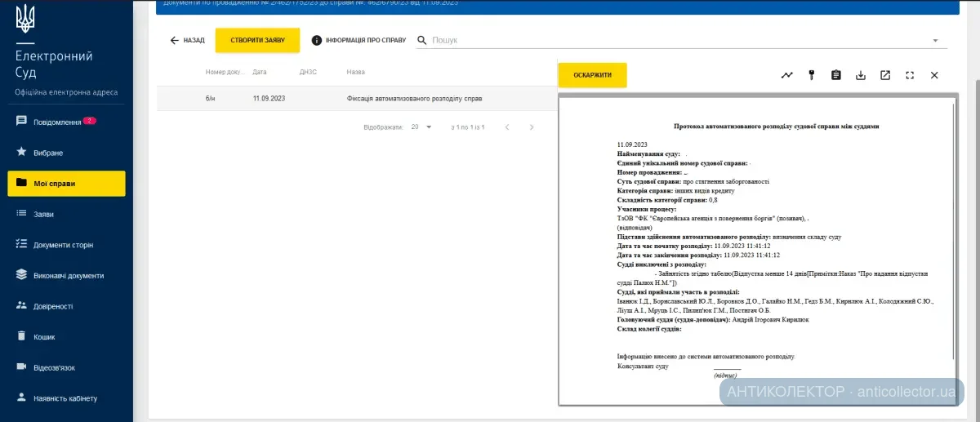The height and width of the screenshot is (422, 980).
Task: Click the people icon next to Довіреності
Action: (22, 306)
